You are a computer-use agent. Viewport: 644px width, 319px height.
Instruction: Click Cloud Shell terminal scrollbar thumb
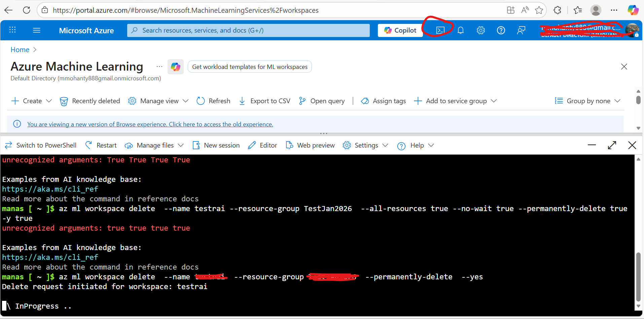coord(638,277)
